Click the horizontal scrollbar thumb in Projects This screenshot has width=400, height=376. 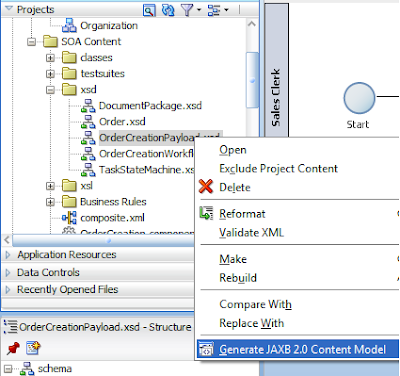click(x=103, y=240)
